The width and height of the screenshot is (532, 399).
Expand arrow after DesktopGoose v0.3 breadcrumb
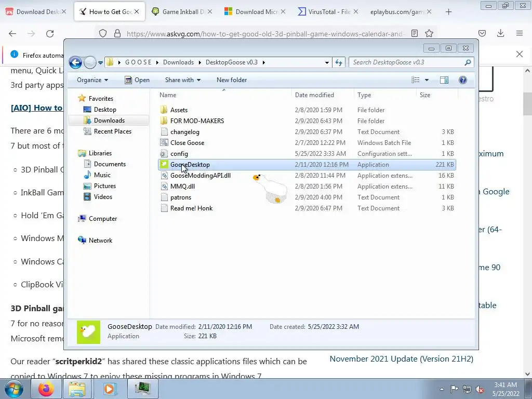263,62
